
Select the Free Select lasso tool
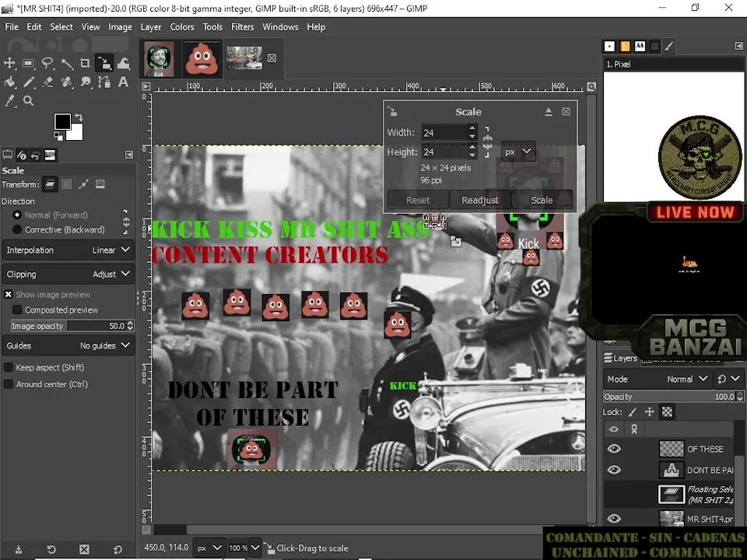pyautogui.click(x=47, y=63)
